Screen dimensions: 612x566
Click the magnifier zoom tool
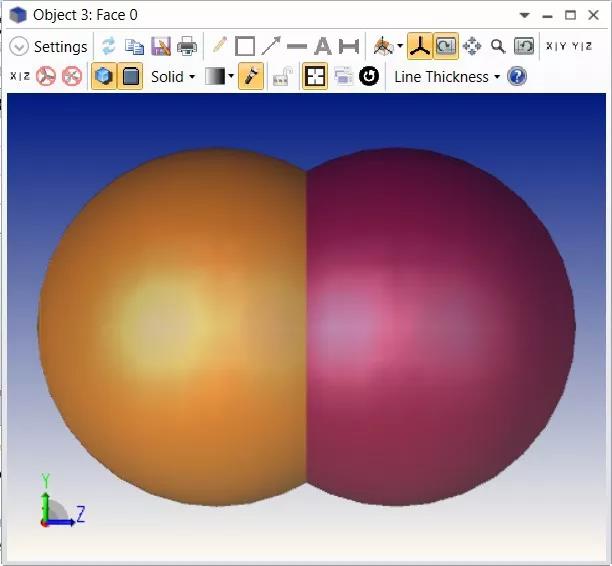coord(497,46)
